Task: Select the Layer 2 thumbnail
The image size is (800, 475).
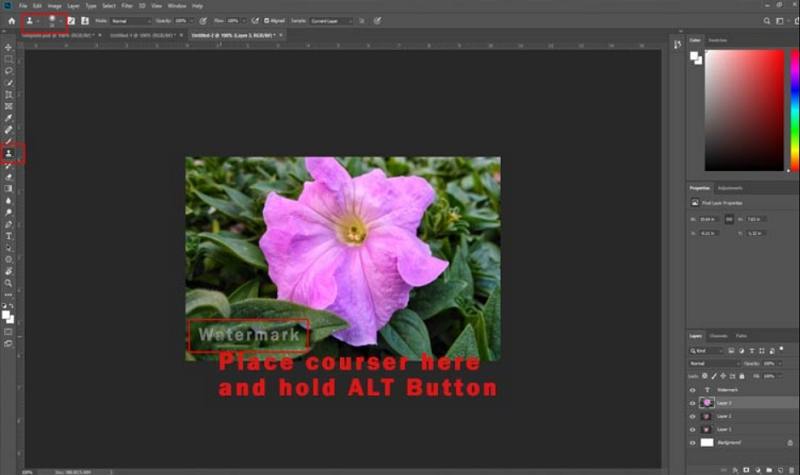Action: click(706, 415)
